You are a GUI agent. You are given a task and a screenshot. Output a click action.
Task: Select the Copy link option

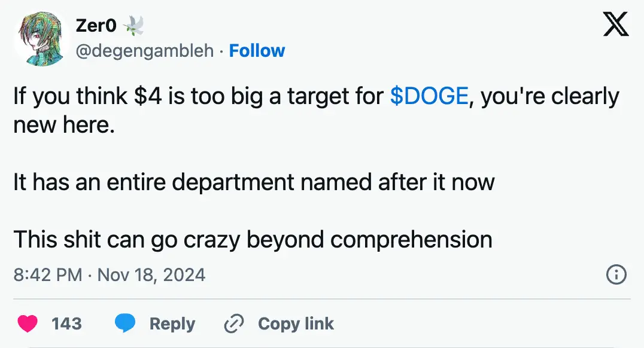[296, 323]
